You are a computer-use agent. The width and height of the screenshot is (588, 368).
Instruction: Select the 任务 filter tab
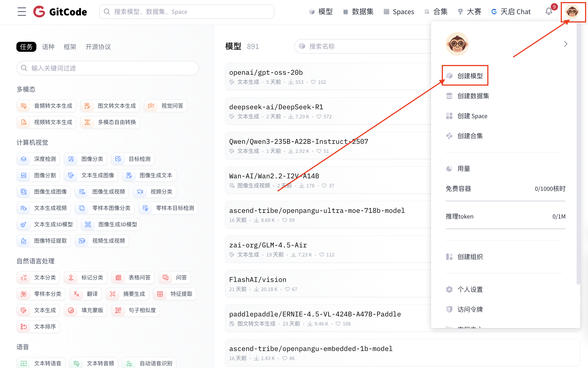coord(26,47)
